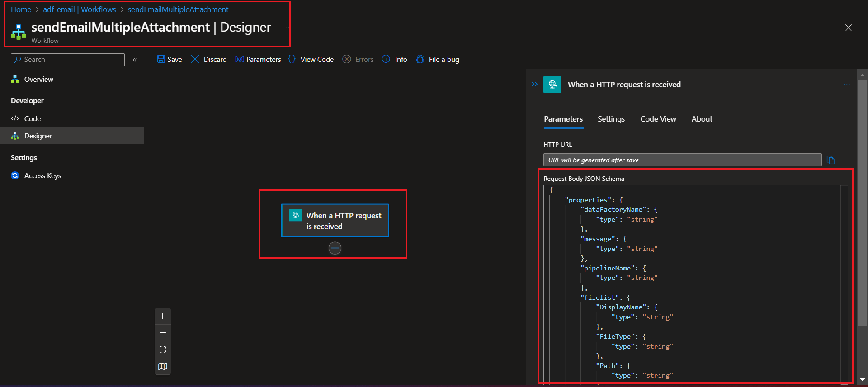Click the "message" key in schema
This screenshot has width=868, height=387.
(598, 239)
